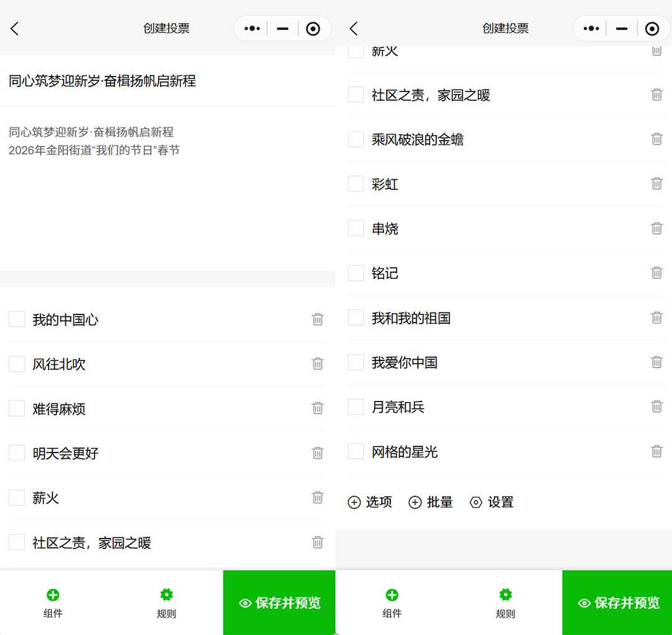
Task: Tick the checkbox for 难得麻烦
Action: click(17, 408)
